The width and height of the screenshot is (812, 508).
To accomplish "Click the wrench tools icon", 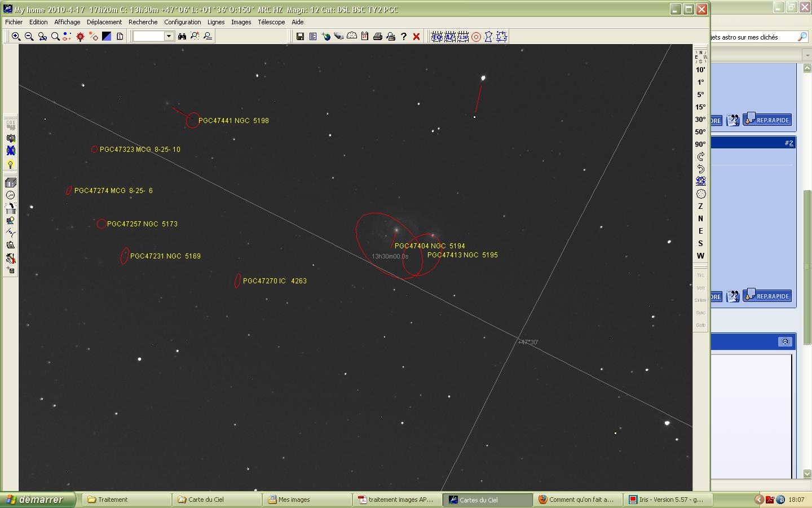I will point(11,259).
